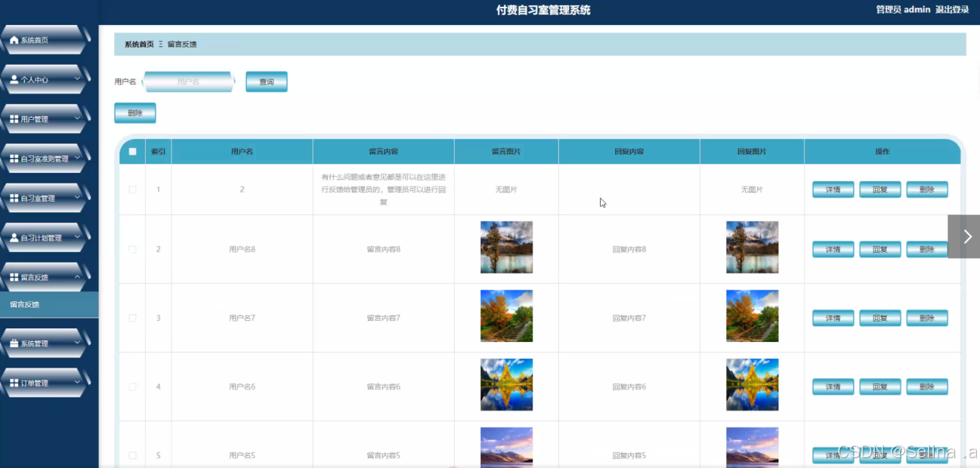The width and height of the screenshot is (980, 468).
Task: Click the 删除 button above the table
Action: coord(135,113)
